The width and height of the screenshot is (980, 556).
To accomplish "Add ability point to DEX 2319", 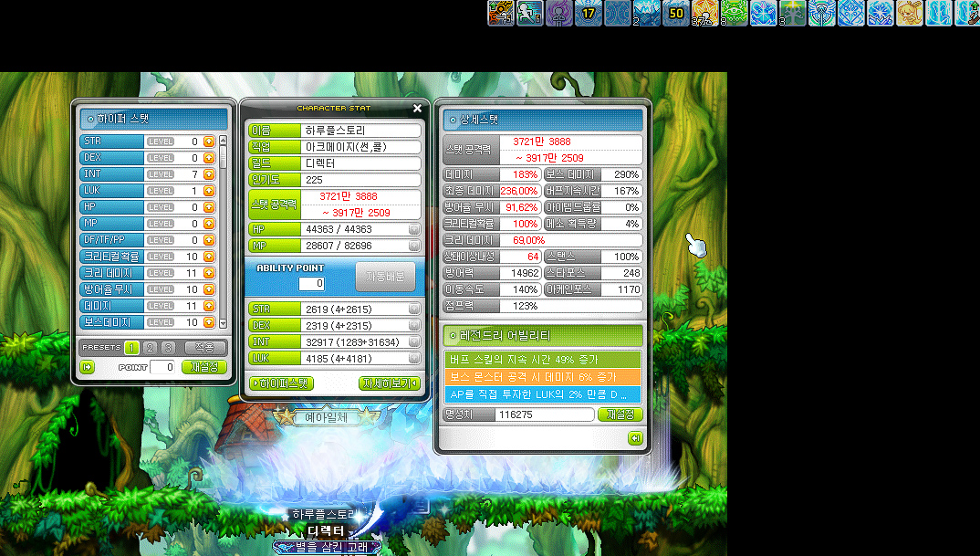I will click(413, 325).
